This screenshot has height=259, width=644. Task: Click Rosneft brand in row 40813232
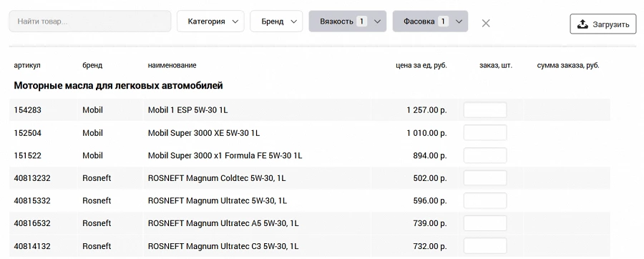97,178
